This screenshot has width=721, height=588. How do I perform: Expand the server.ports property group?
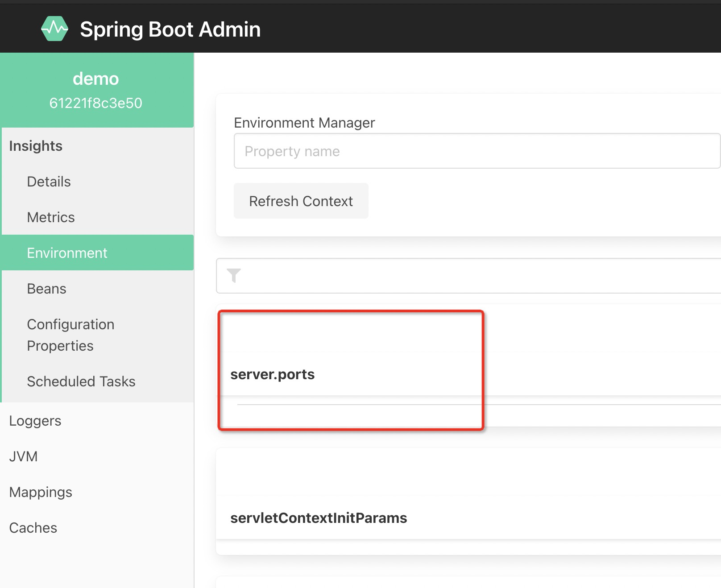(x=272, y=374)
